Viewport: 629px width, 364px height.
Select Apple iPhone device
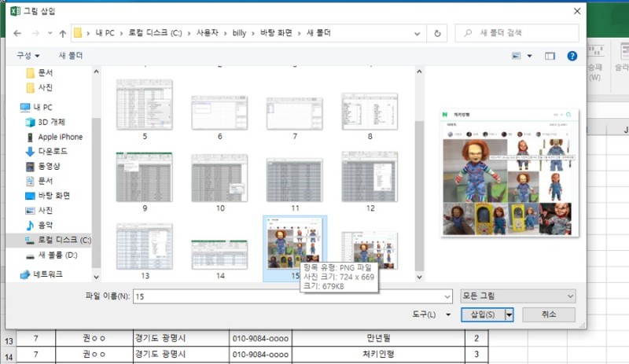[x=54, y=137]
